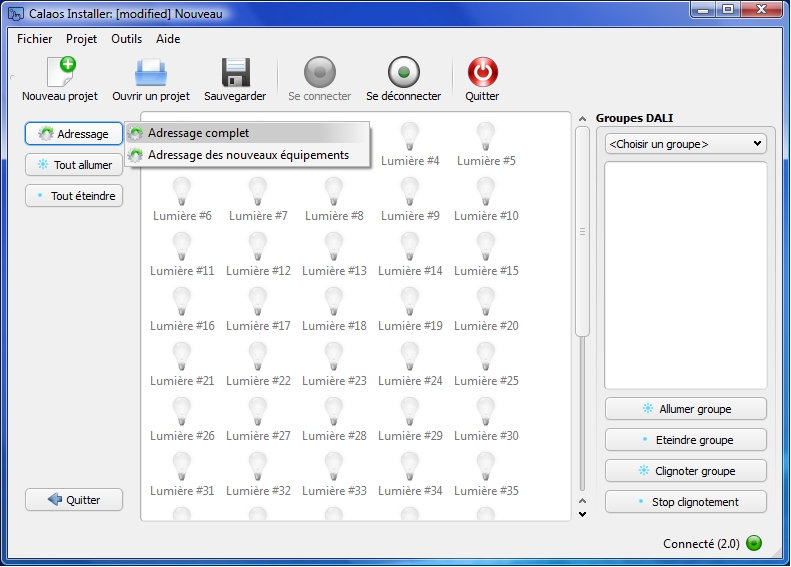Click the Sauvegarder floppy disk icon

(236, 72)
